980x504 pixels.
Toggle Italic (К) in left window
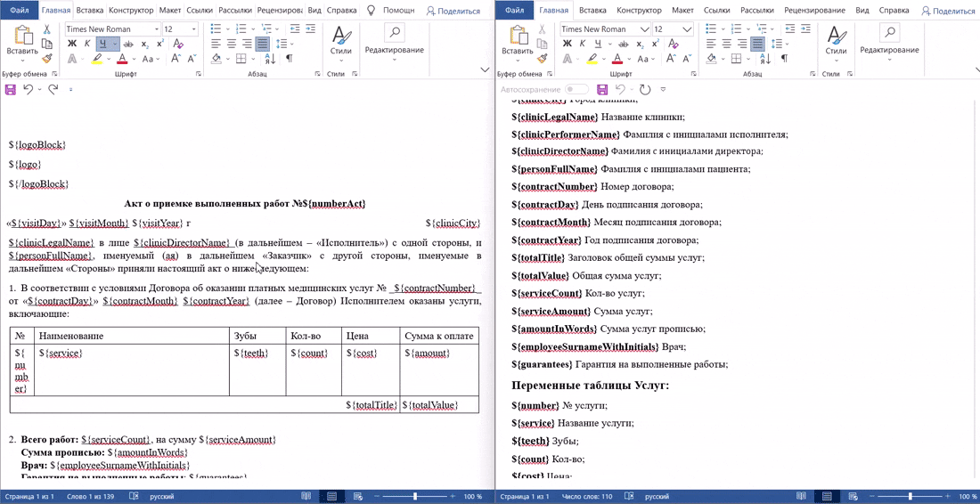pyautogui.click(x=87, y=44)
